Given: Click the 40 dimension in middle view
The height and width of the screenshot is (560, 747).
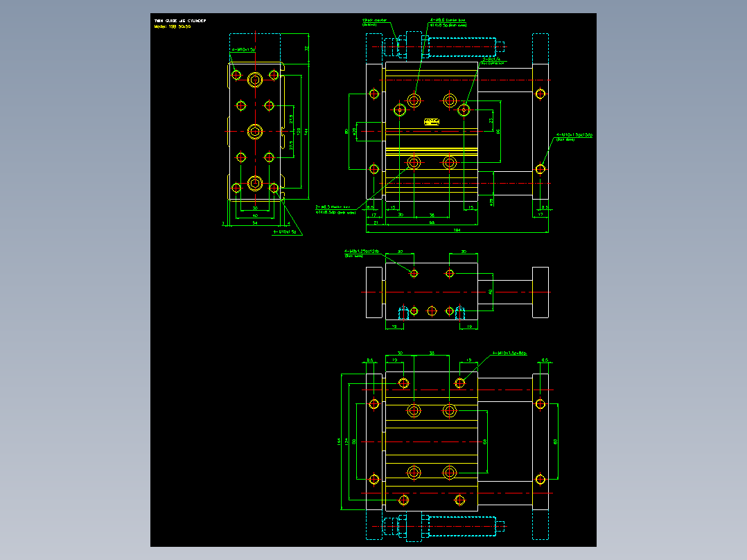Looking at the screenshot, I should (x=490, y=292).
